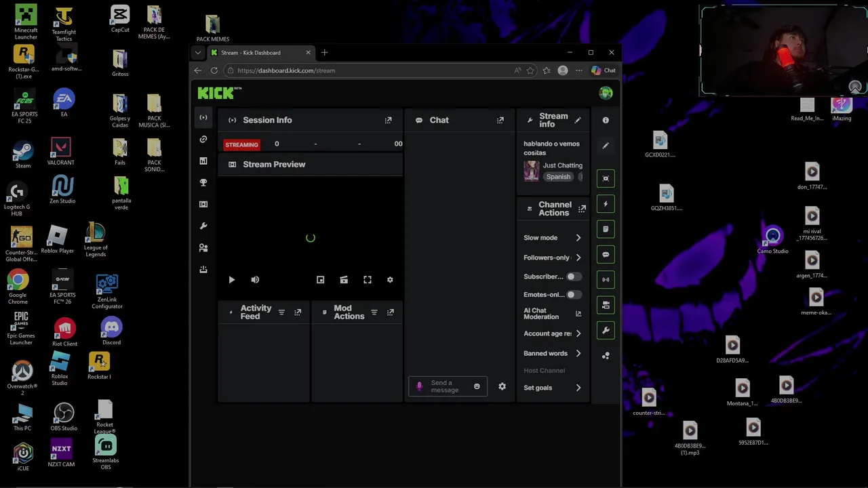Open the emoji picker in chat input
Image resolution: width=868 pixels, height=488 pixels.
tap(477, 386)
